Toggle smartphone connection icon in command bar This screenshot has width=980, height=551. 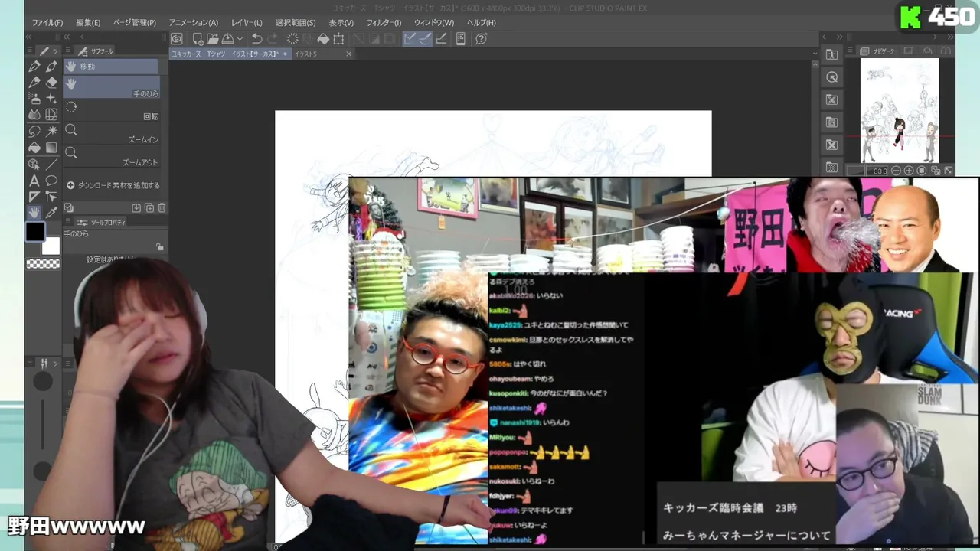pos(461,39)
